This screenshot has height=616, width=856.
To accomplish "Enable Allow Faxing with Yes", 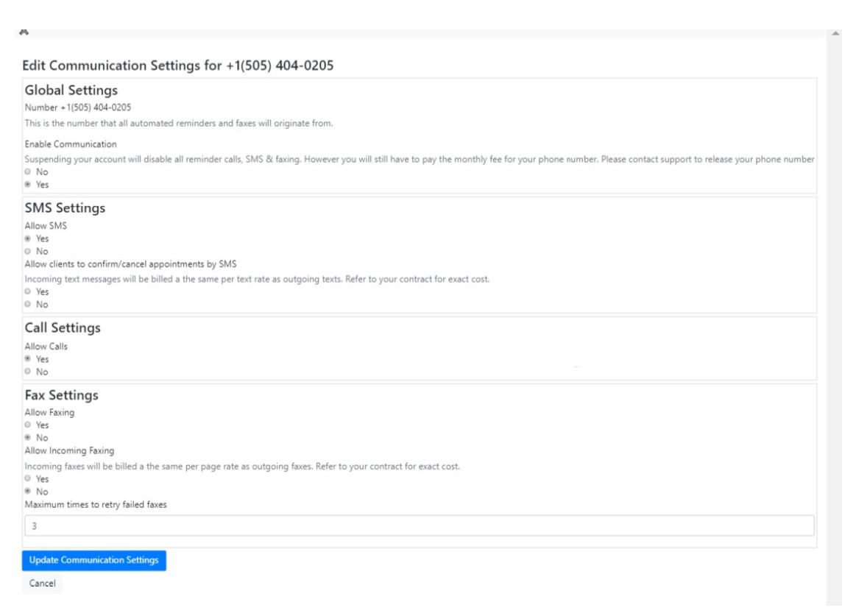I will (28, 425).
